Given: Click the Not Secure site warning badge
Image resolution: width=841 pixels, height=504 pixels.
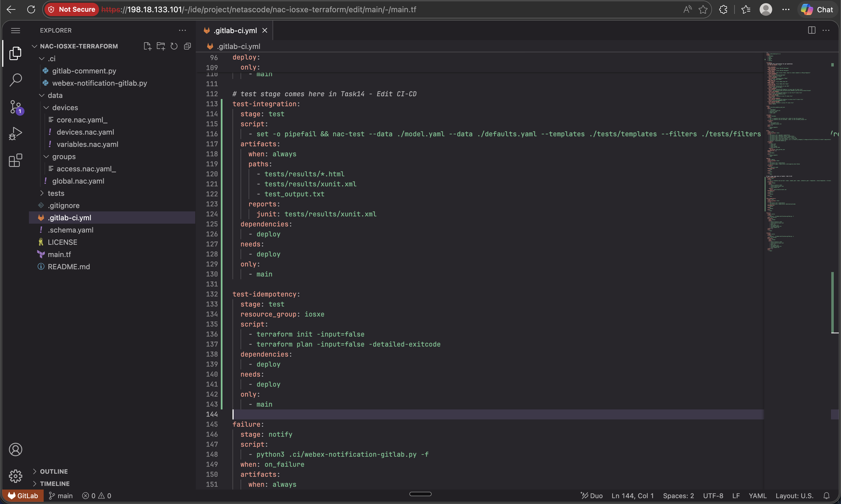Looking at the screenshot, I should coord(72,9).
